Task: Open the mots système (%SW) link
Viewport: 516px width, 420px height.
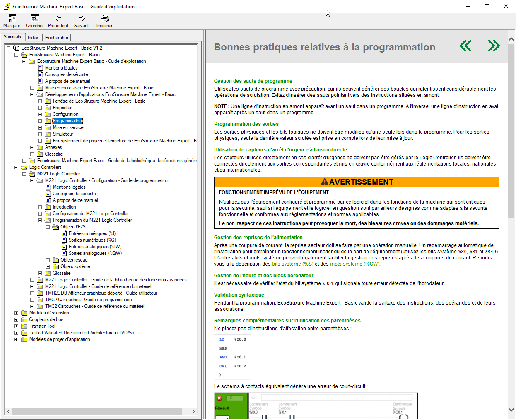Action: click(354, 264)
